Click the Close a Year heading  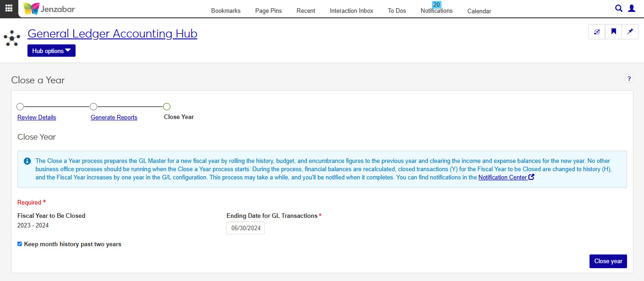[38, 80]
